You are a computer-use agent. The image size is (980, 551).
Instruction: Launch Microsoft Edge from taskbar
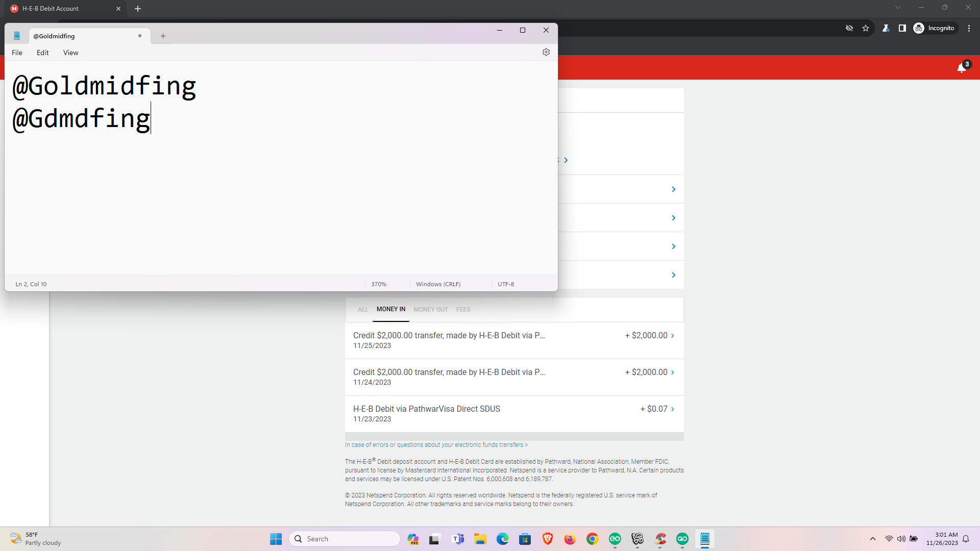click(503, 539)
